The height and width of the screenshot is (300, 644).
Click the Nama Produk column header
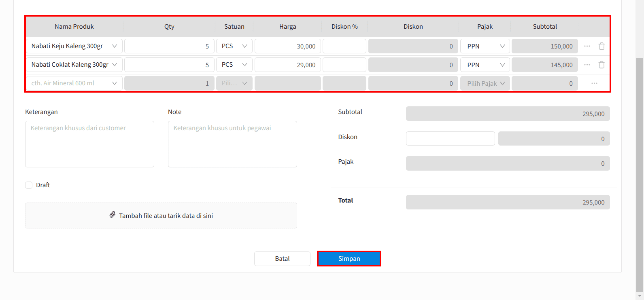74,27
